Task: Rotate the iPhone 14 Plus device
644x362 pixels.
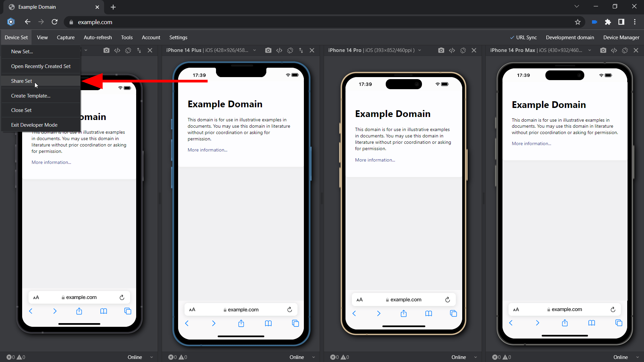Action: 290,50
